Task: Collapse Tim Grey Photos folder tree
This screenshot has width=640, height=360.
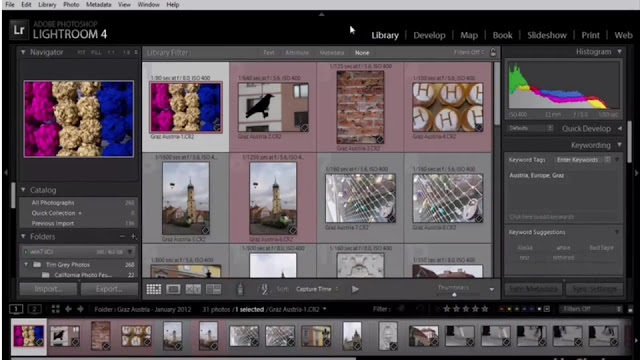Action: pyautogui.click(x=26, y=264)
